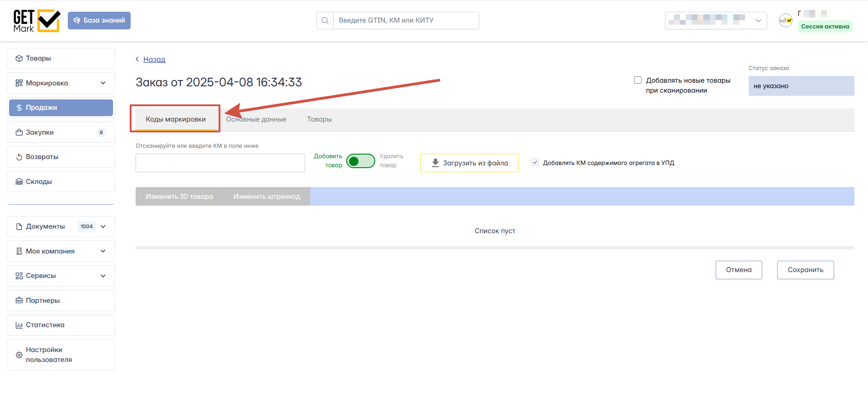Expand the Маркировка menu chevron
Viewport: 868px width, 409px height.
coord(103,83)
